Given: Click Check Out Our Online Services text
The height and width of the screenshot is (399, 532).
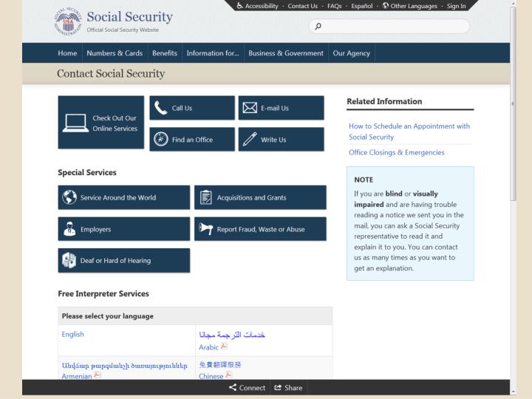Looking at the screenshot, I should tap(115, 123).
